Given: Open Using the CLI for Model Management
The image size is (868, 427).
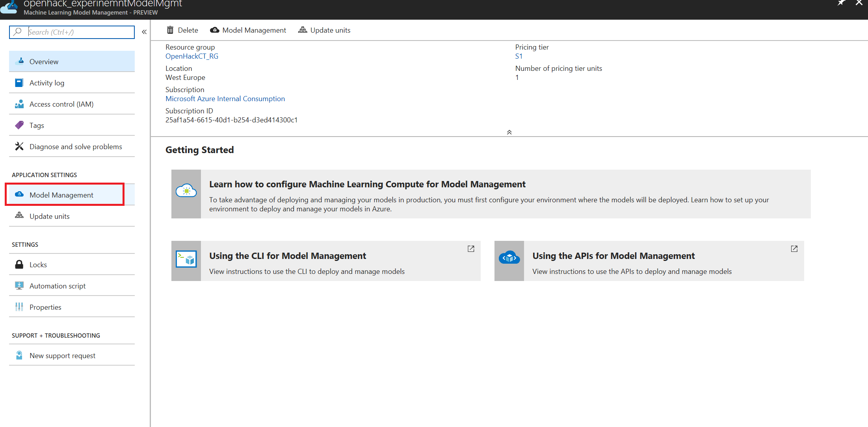Looking at the screenshot, I should coord(326,261).
